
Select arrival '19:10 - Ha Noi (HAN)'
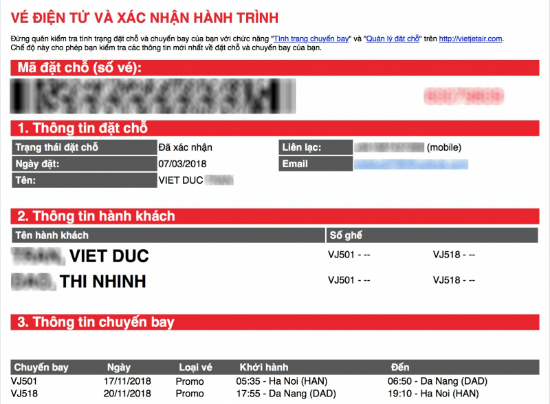pos(433,393)
